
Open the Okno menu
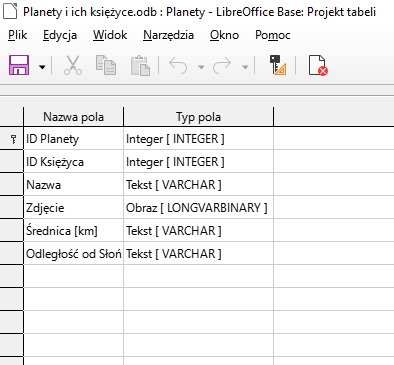click(x=224, y=35)
